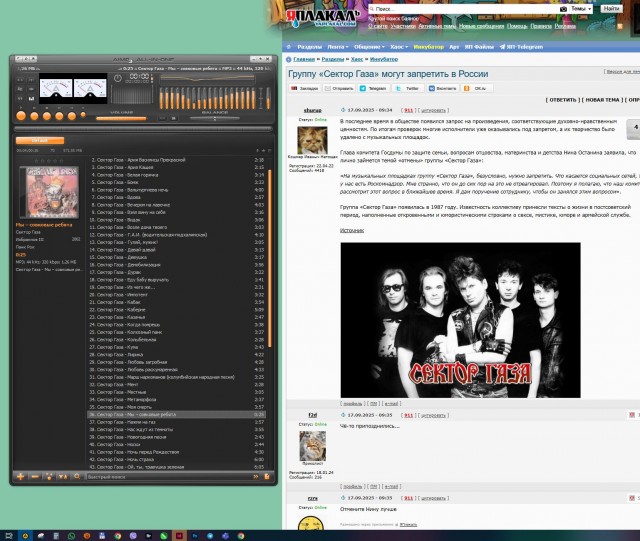
Task: Open WhatsApp from the taskbar
Action: coord(72,536)
